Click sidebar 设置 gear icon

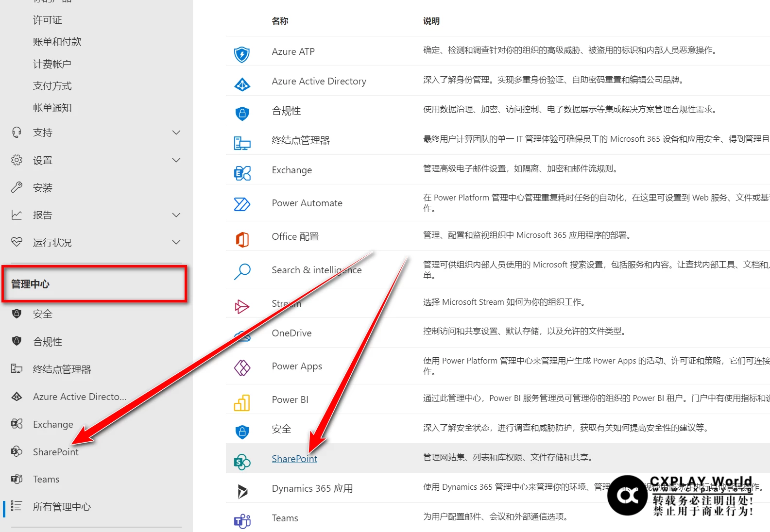pyautogui.click(x=17, y=160)
